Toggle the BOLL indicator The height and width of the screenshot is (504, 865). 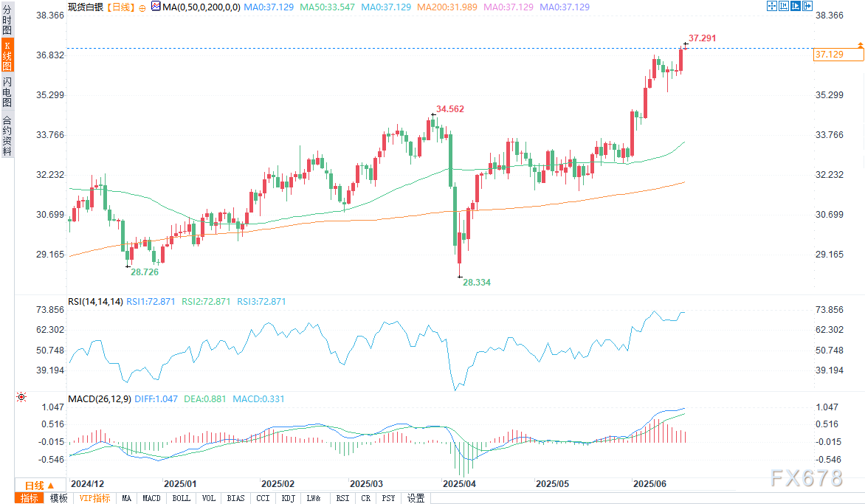[181, 498]
